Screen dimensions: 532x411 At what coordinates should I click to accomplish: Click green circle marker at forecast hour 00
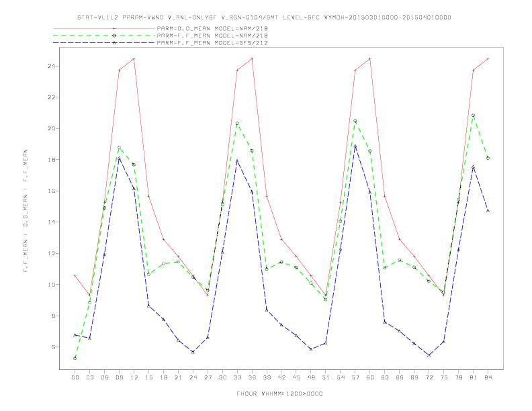(75, 359)
